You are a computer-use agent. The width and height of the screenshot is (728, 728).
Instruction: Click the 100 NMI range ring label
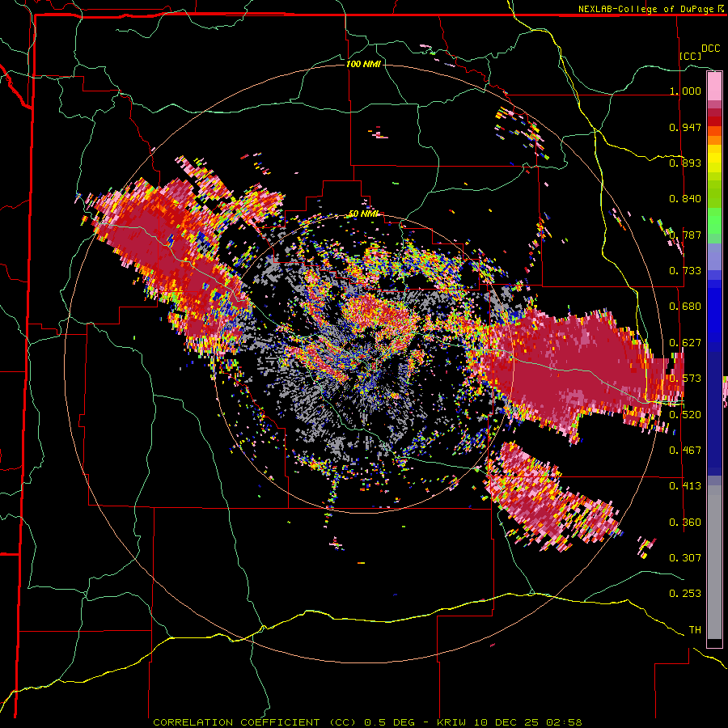tap(363, 64)
